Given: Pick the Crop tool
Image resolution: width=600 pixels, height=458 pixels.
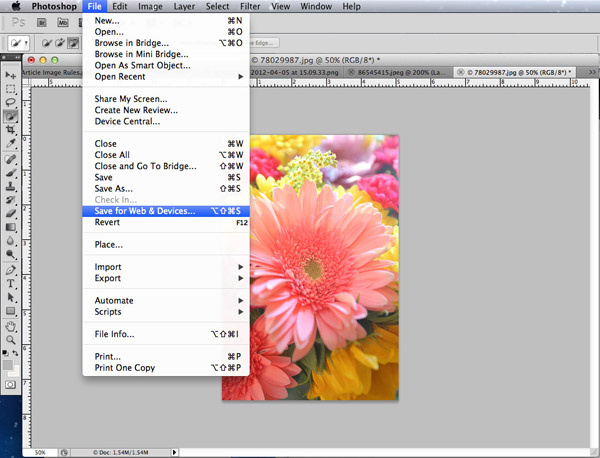Looking at the screenshot, I should pos(10,129).
